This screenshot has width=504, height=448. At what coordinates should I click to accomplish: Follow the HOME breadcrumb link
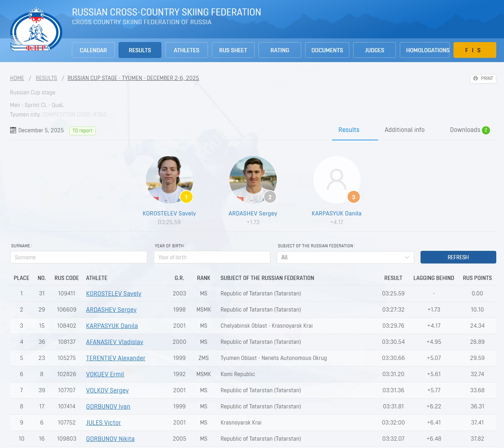17,78
